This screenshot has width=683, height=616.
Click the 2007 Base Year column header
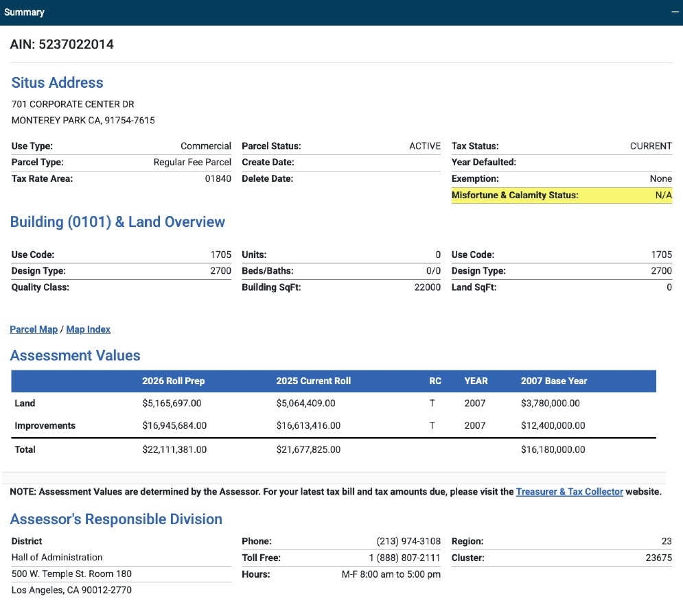pos(554,381)
